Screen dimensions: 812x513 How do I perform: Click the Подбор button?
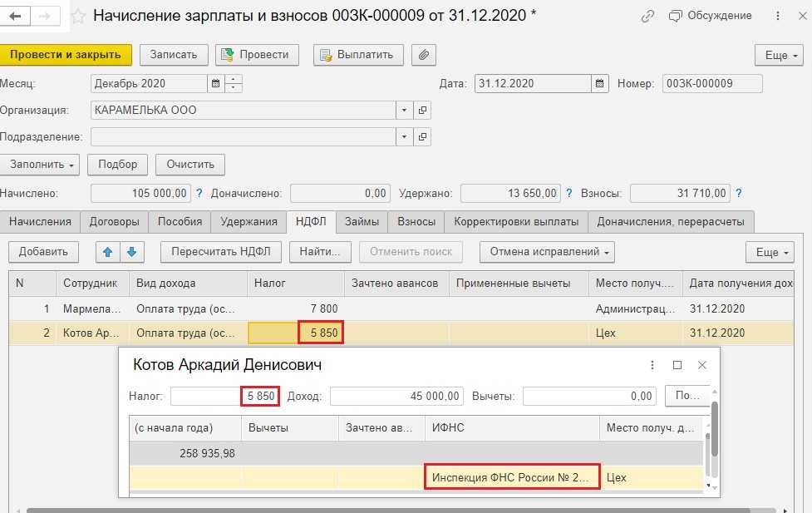117,165
